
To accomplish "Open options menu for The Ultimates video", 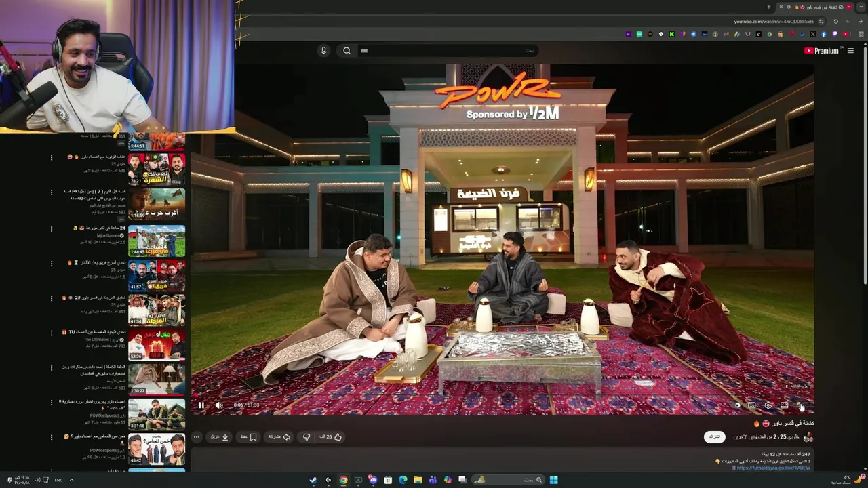I will coord(52,333).
